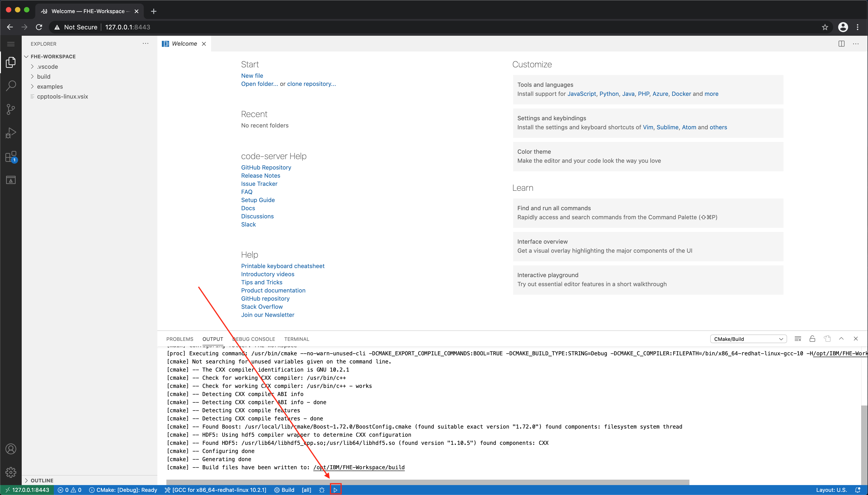Launch the selected target with play icon
Viewport: 868px width, 495px height.
335,490
